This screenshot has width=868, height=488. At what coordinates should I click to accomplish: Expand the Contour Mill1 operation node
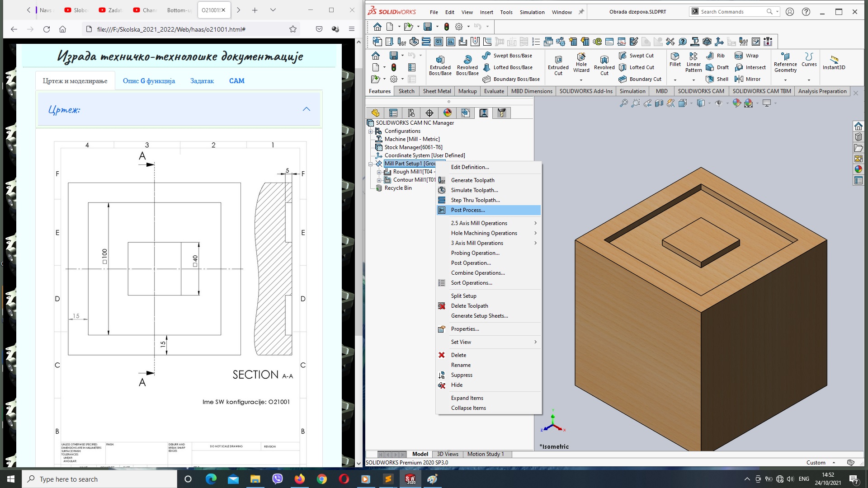coord(379,180)
